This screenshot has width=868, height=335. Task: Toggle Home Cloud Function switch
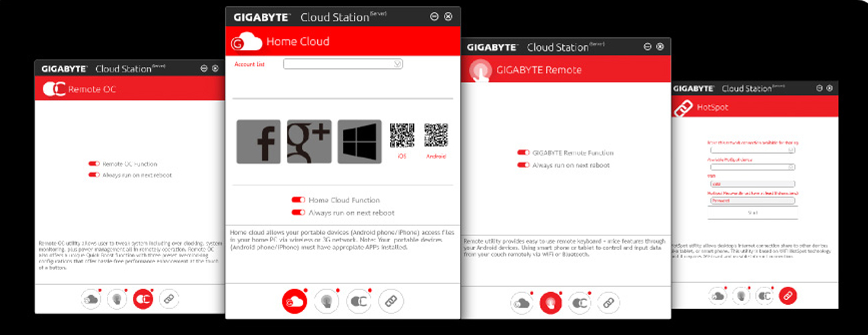298,200
